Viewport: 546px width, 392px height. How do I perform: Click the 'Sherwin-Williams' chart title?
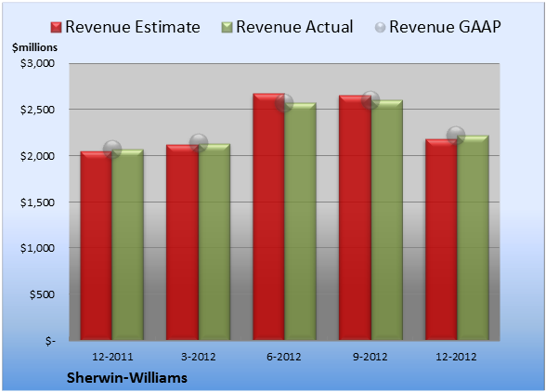click(x=127, y=378)
